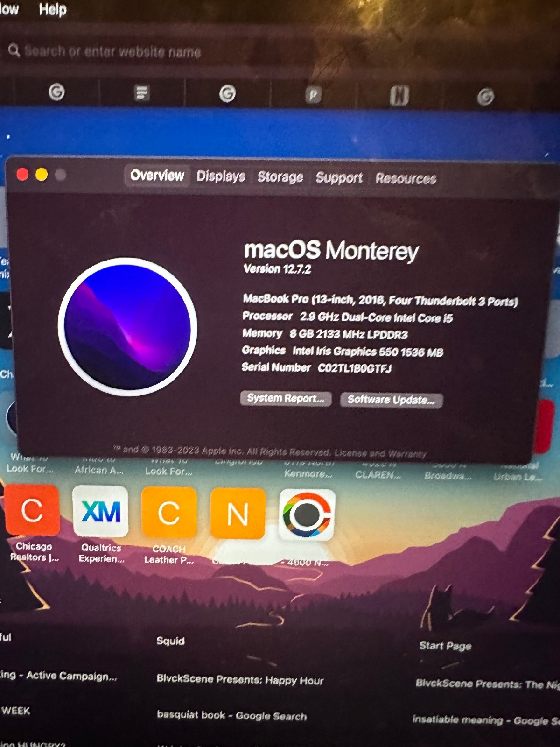The width and height of the screenshot is (560, 747).
Task: Click the macOS Monterey round logo image
Action: [x=127, y=326]
